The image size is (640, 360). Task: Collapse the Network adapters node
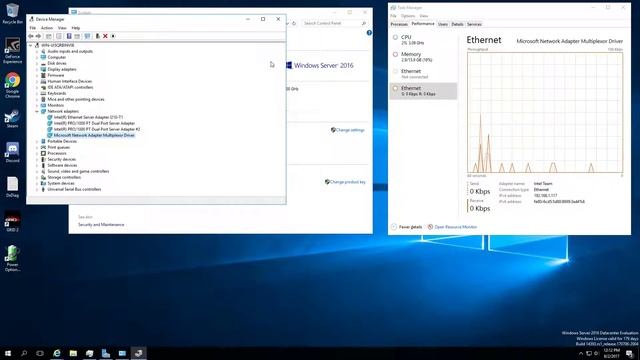click(x=37, y=111)
